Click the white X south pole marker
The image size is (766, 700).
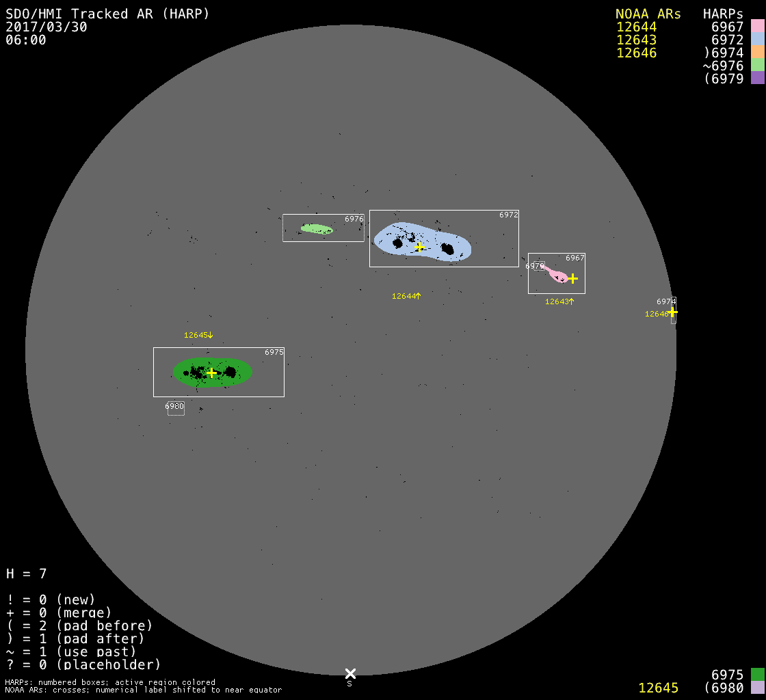click(x=350, y=673)
